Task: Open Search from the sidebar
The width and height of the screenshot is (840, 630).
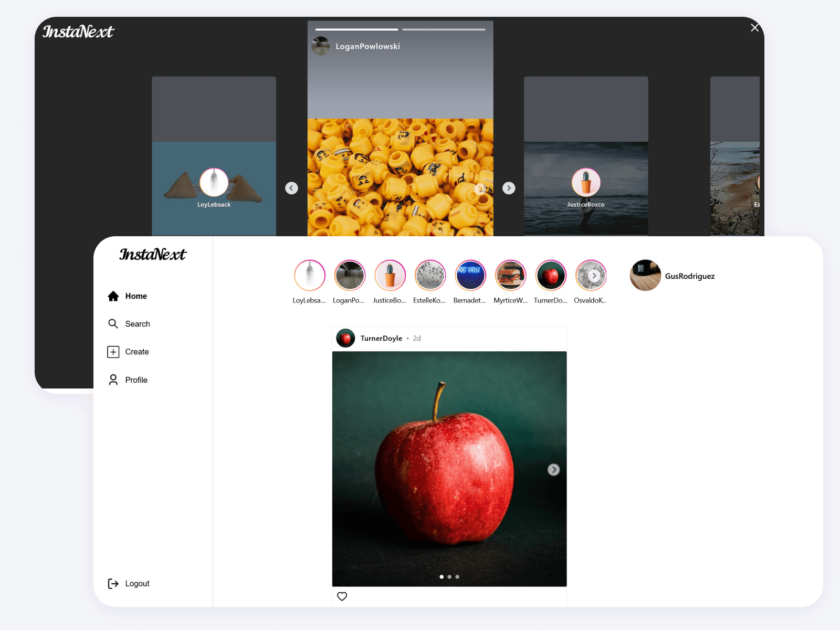Action: point(113,324)
